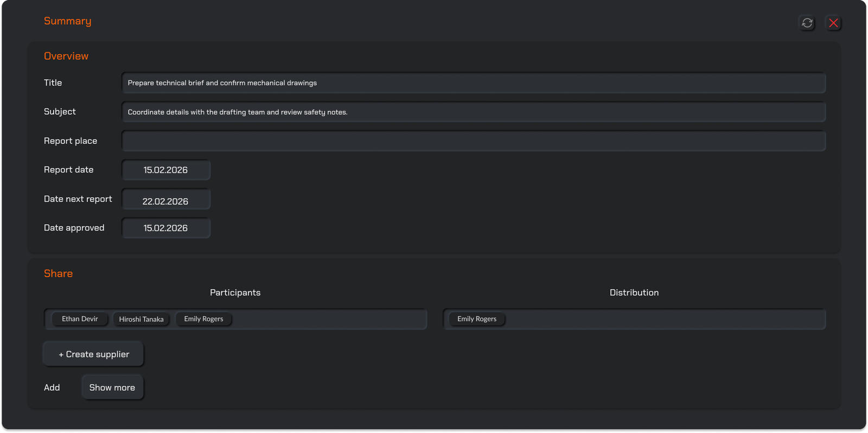Click the Distribution column header
This screenshot has height=433, width=868.
[634, 292]
